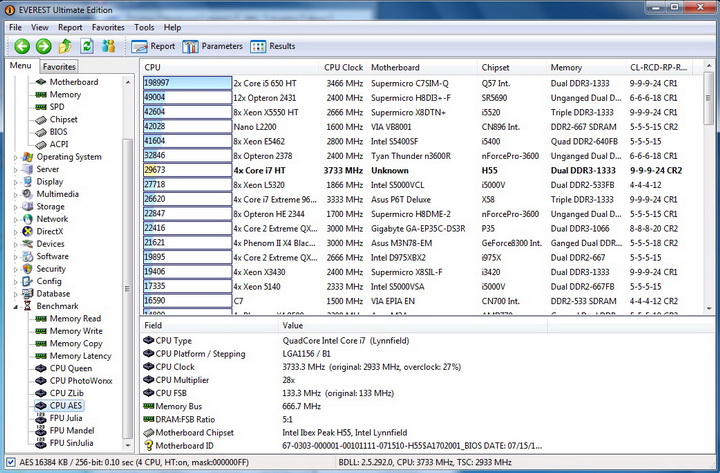This screenshot has height=473, width=720.
Task: Click the DirectX tree icon
Action: click(28, 231)
